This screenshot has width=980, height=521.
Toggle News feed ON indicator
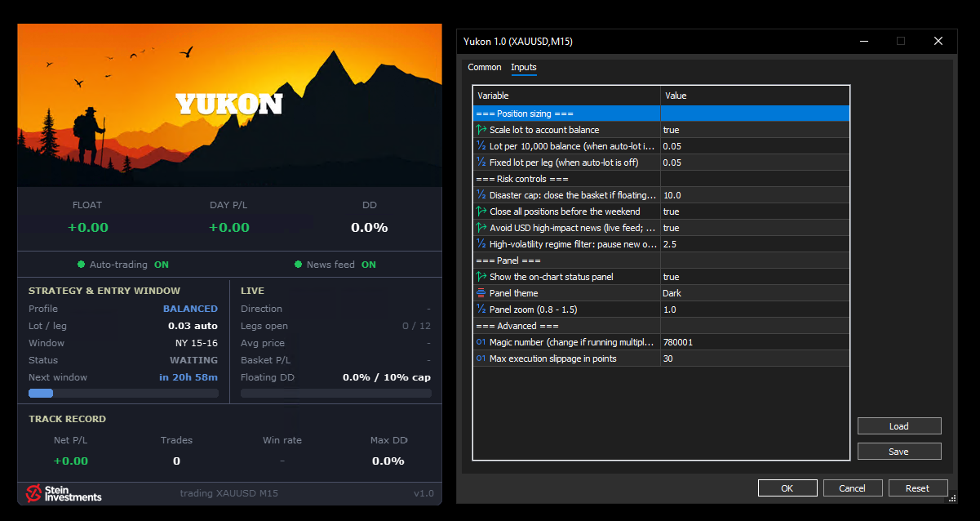[369, 265]
